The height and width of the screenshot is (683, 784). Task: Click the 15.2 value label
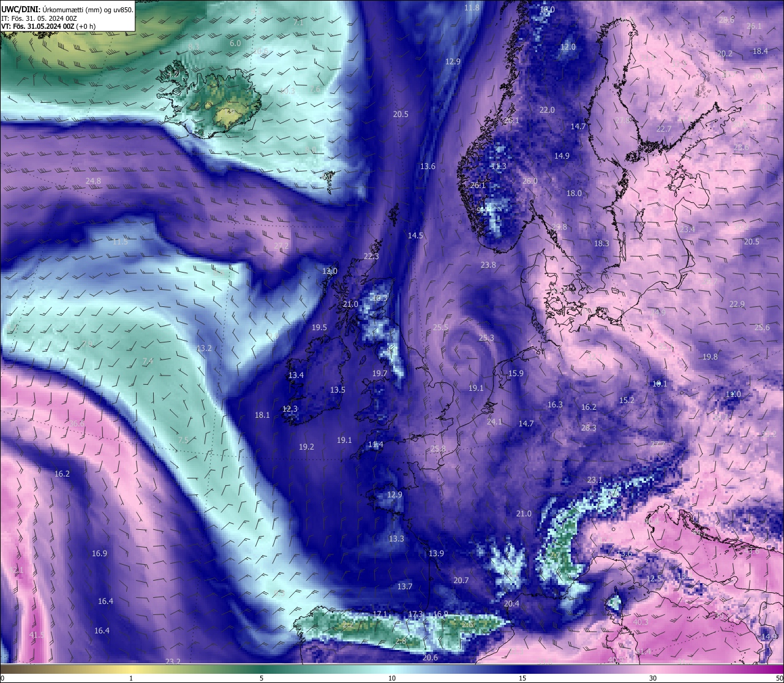[x=627, y=400]
